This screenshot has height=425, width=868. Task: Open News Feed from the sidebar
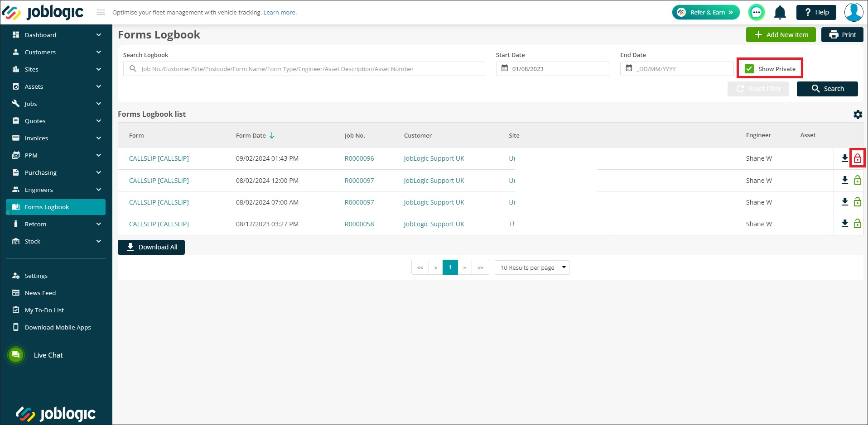40,293
